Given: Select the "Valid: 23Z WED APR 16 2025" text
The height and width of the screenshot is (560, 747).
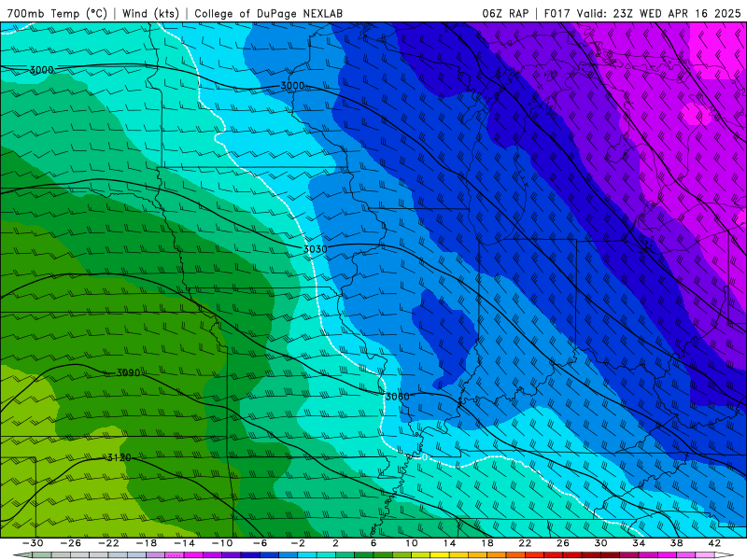Looking at the screenshot, I should pos(658,13).
